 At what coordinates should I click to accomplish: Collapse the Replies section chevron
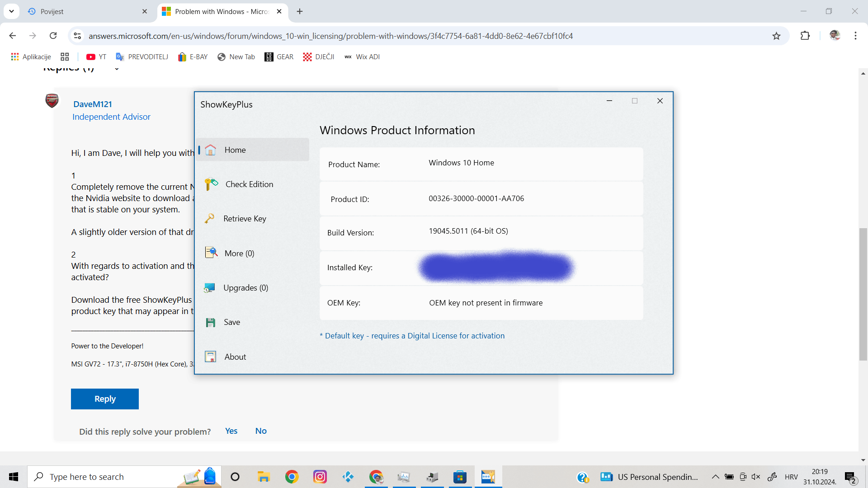(x=117, y=69)
